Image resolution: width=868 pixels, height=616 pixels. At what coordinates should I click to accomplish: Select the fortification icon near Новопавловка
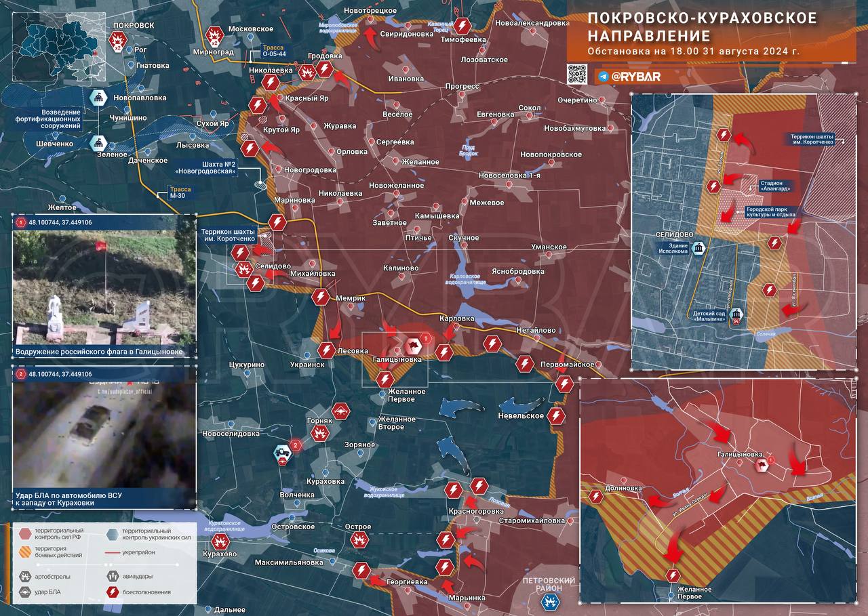99,98
